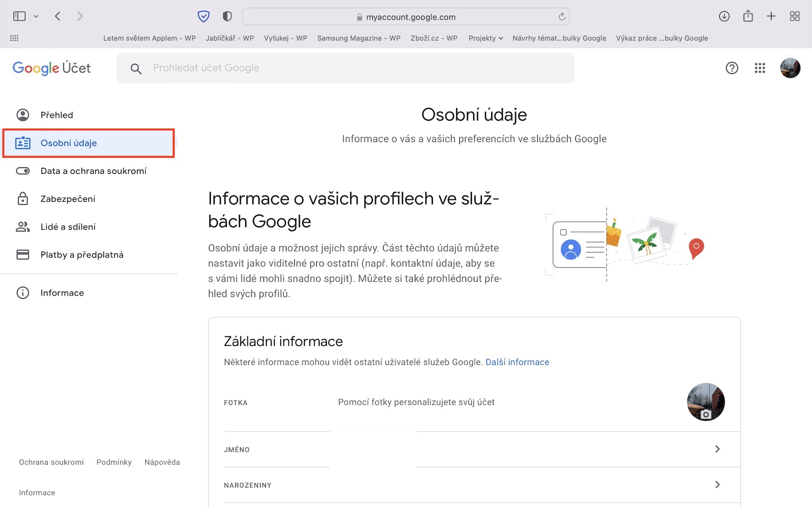
Task: Open the Informace footer link
Action: point(37,492)
